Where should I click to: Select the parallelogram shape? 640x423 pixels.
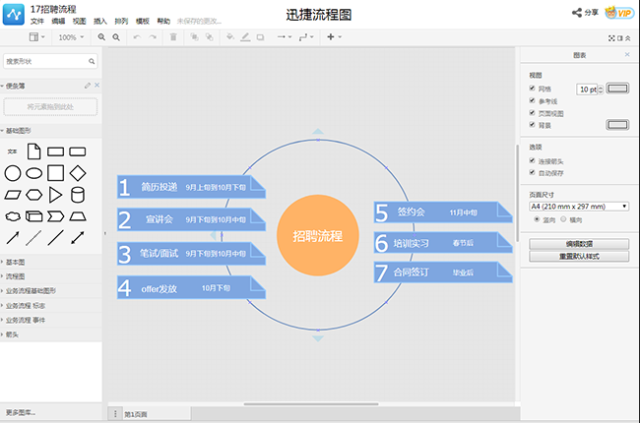click(13, 195)
